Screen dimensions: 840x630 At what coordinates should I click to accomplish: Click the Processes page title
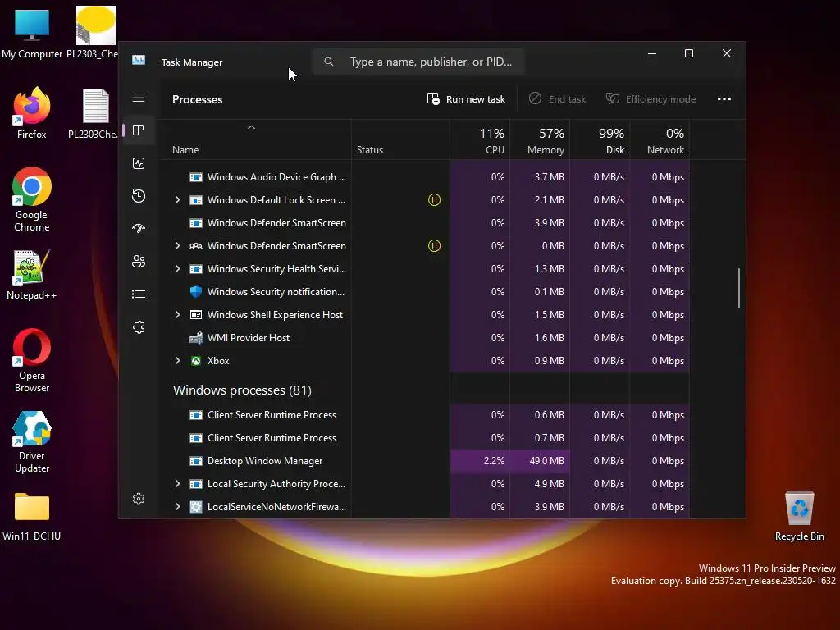[197, 99]
